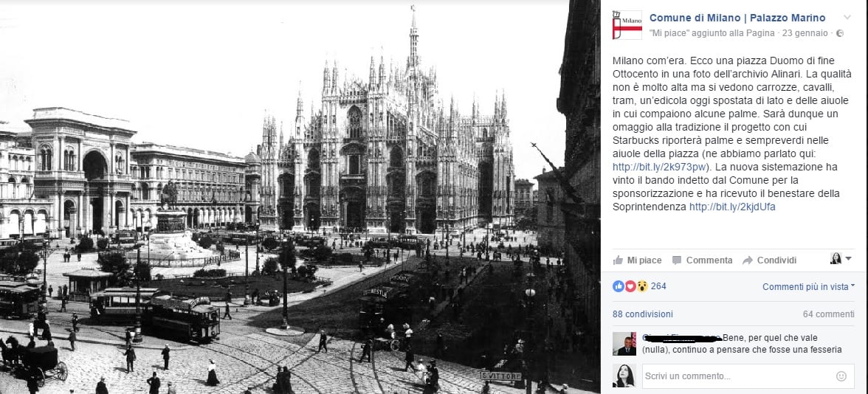Click the Commenta speech bubble icon
868x394 pixels.
(676, 260)
